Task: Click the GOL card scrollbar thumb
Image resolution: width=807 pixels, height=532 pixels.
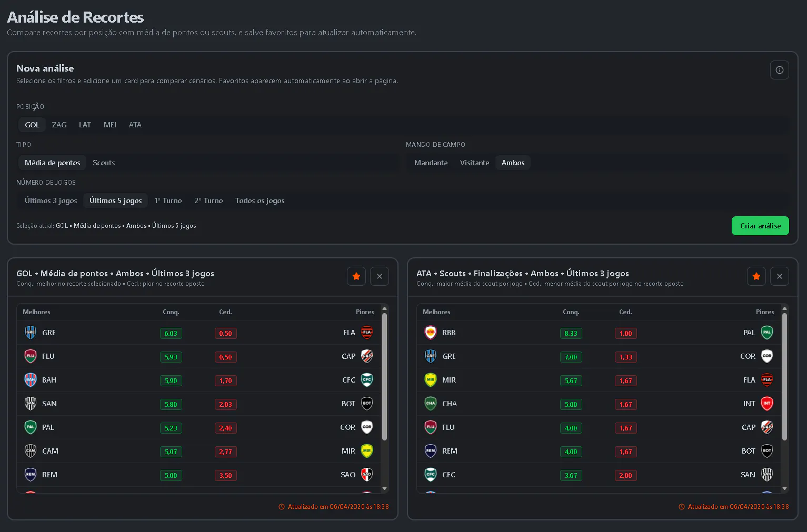Action: click(384, 377)
